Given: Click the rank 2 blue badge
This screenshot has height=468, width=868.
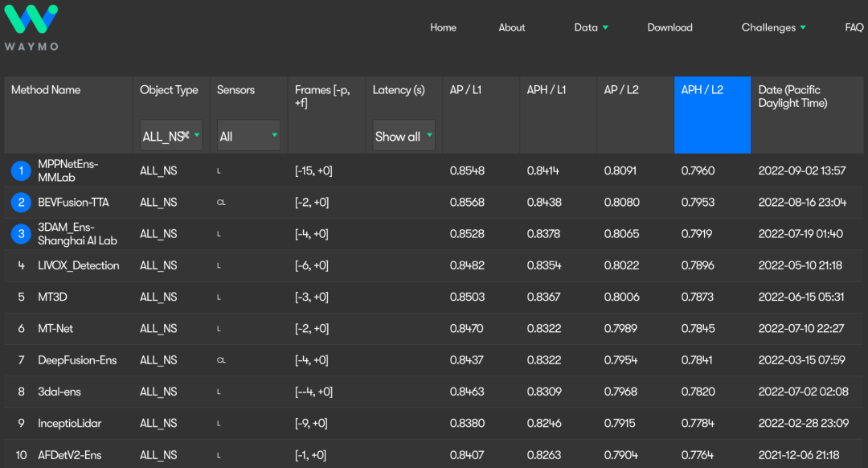Looking at the screenshot, I should coord(21,203).
